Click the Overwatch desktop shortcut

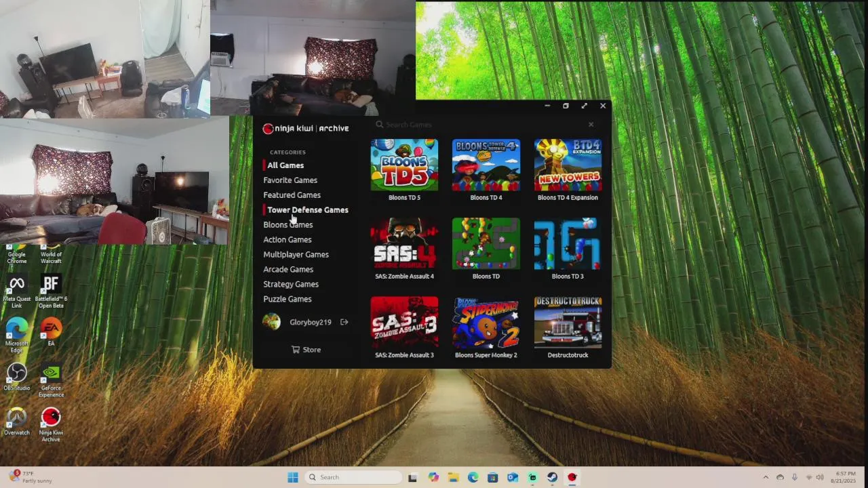17,421
